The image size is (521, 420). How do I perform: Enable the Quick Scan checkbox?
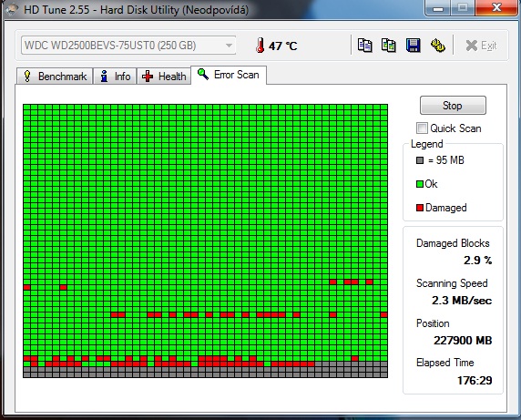pos(422,128)
